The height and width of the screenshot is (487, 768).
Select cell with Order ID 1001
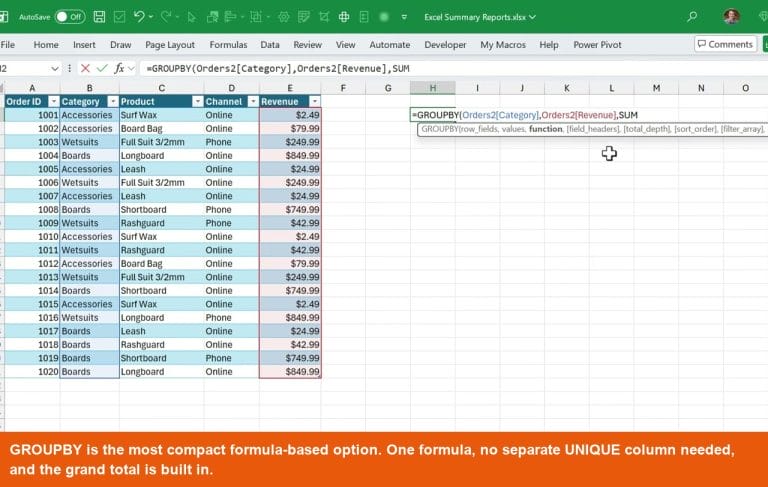32,115
